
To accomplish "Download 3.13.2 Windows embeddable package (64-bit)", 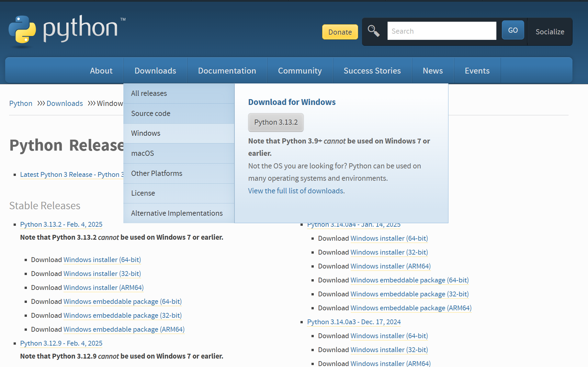I will 122,301.
